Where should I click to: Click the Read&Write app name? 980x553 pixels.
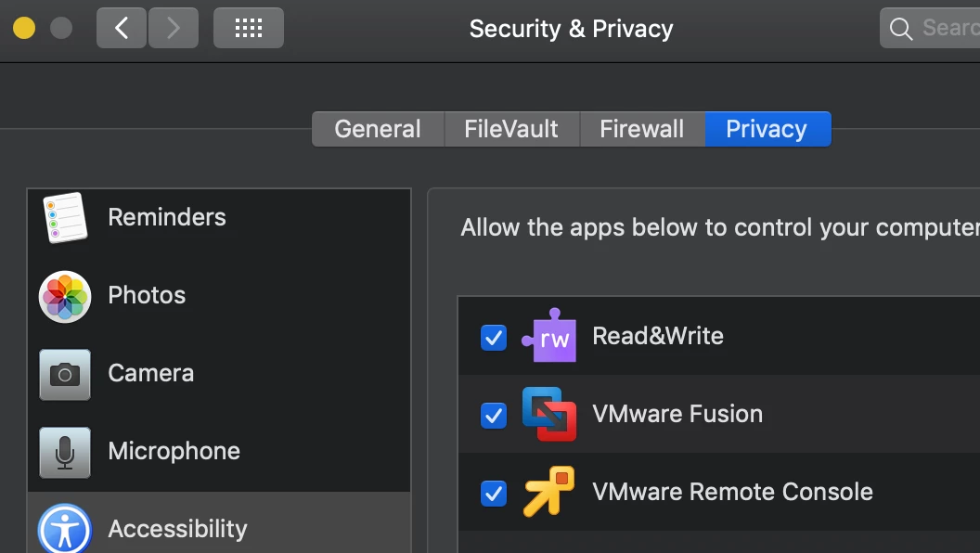point(657,336)
